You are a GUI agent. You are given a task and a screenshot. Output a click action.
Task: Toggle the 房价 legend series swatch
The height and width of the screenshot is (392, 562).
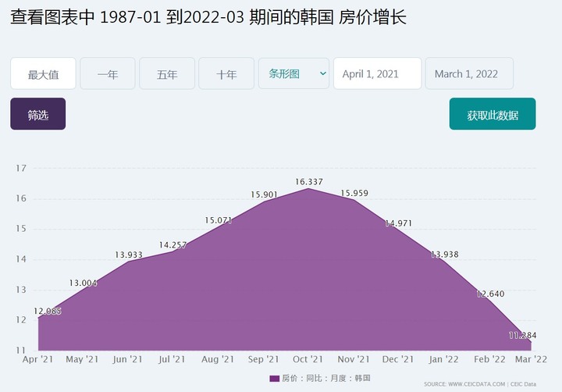(274, 379)
